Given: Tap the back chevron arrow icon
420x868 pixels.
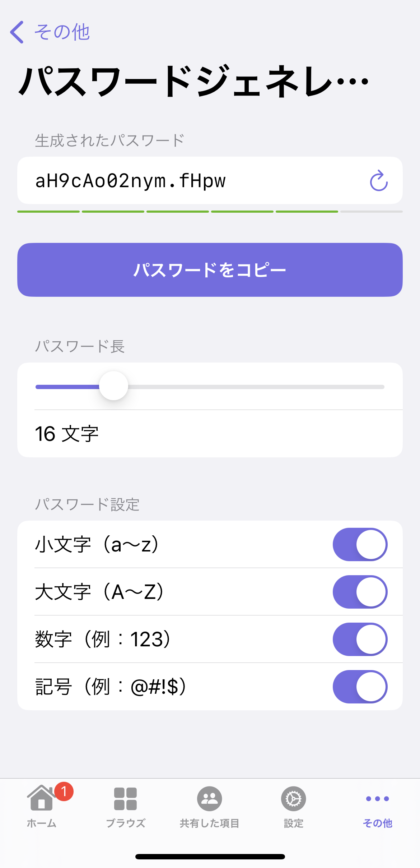Looking at the screenshot, I should pyautogui.click(x=17, y=32).
